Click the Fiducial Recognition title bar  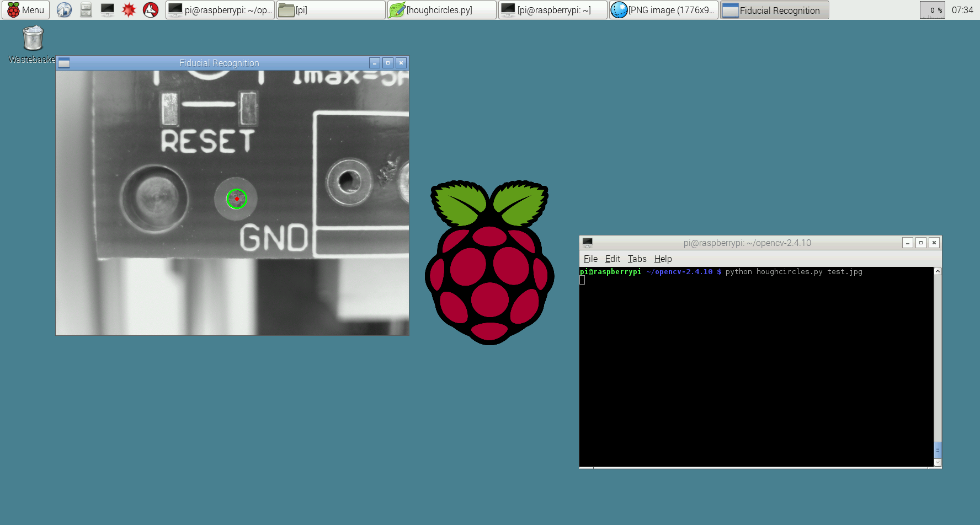click(219, 63)
